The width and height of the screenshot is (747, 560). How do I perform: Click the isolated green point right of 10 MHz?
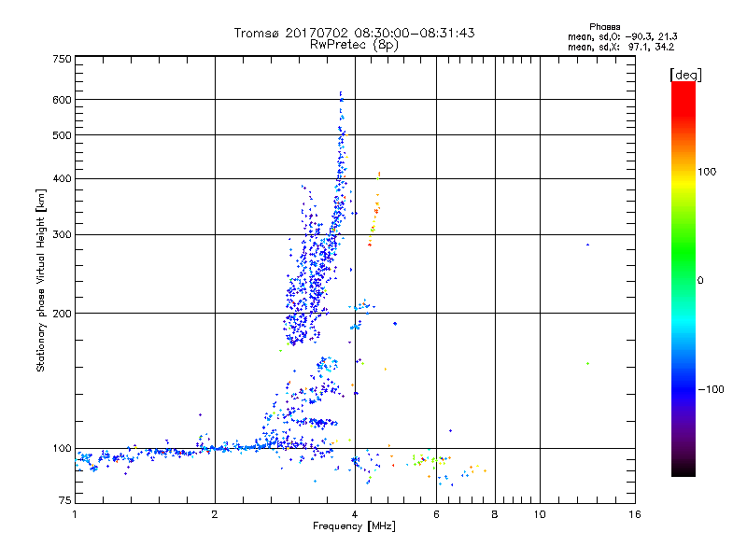coord(588,363)
